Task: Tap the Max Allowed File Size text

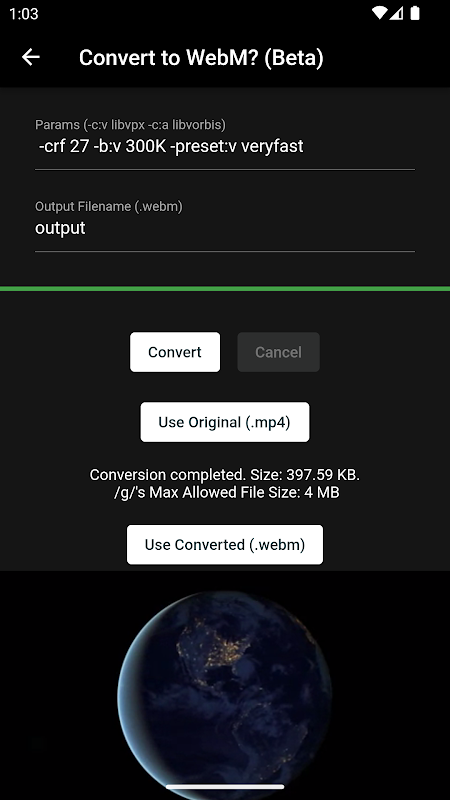Action: click(227, 493)
